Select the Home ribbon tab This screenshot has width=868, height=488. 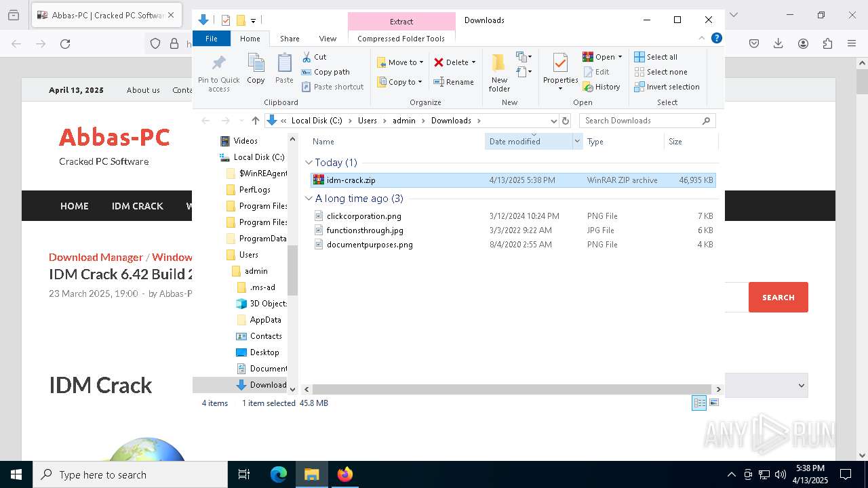250,39
